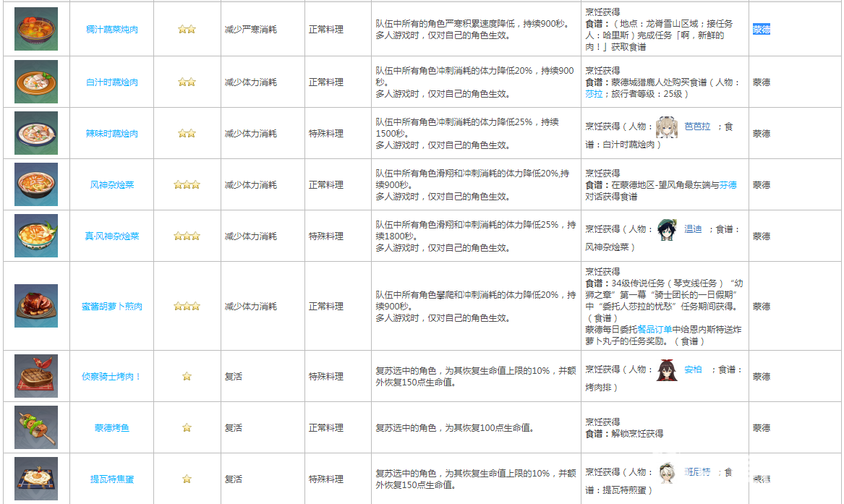The image size is (844, 504).
Task: Click the one-star rating for 蒙德烤鱼
Action: (x=187, y=428)
